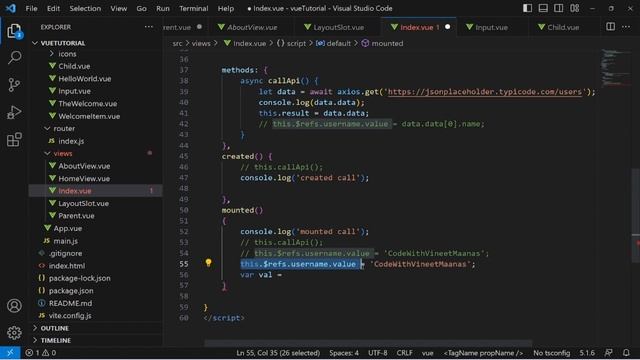Screen dimensions: 640x360
Task: Open the Edit menu
Action: (53, 8)
